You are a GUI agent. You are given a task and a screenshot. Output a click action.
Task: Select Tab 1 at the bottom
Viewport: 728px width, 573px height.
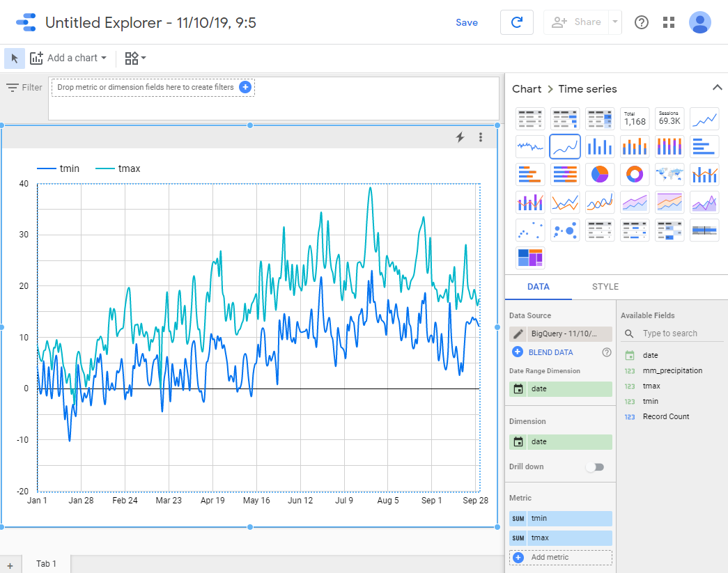pyautogui.click(x=47, y=564)
